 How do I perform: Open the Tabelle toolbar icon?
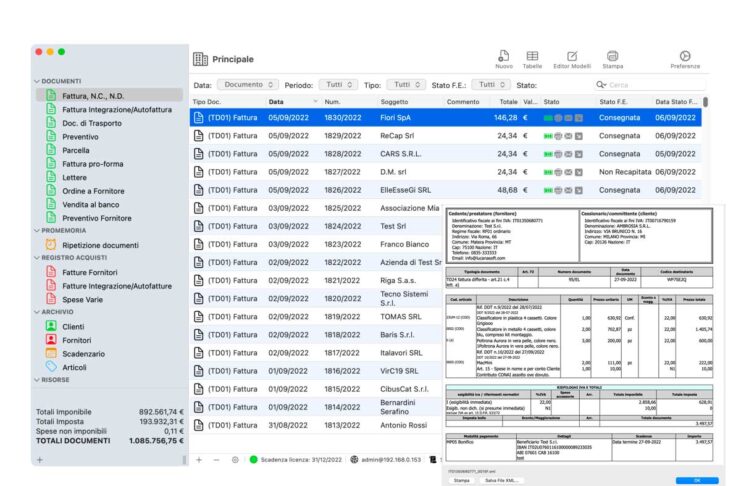click(532, 56)
